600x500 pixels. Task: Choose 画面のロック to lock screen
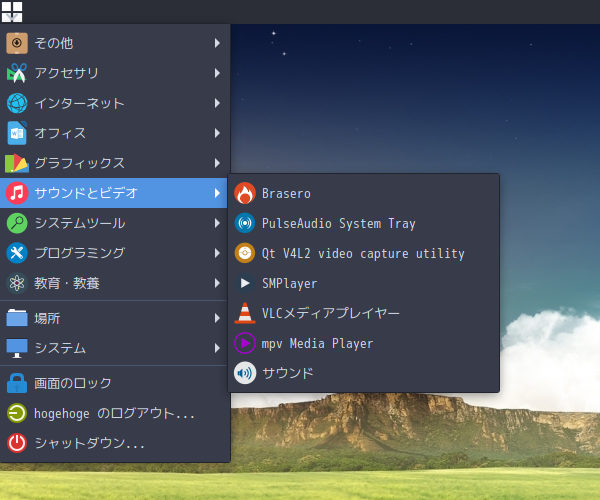(114, 383)
